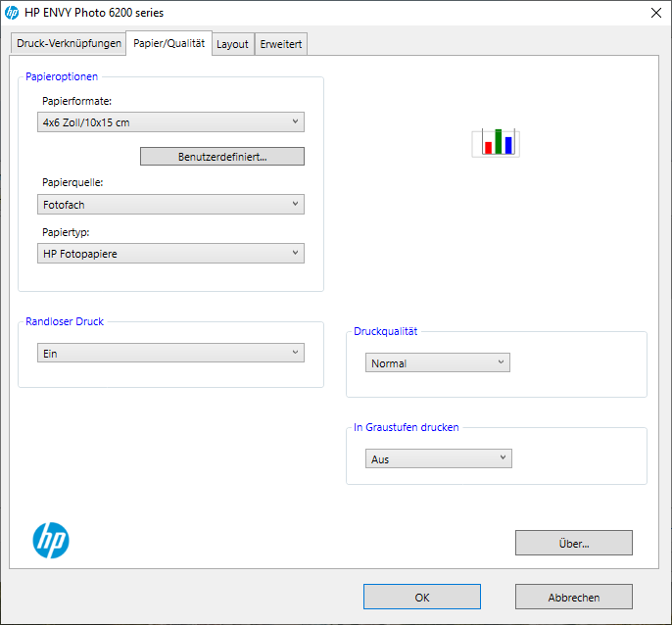
Task: Cancel with the Abbrechen button
Action: coord(574,597)
